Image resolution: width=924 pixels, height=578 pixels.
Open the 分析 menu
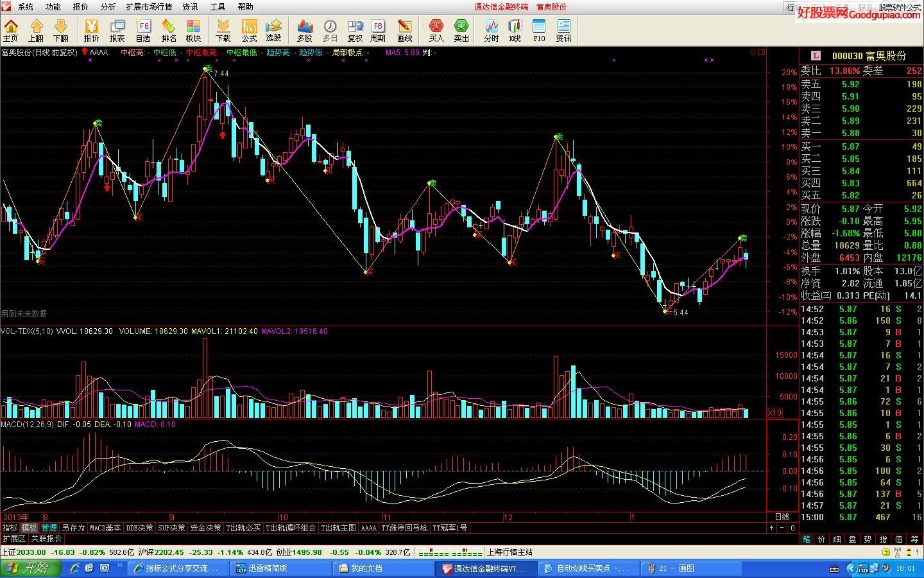(x=108, y=6)
